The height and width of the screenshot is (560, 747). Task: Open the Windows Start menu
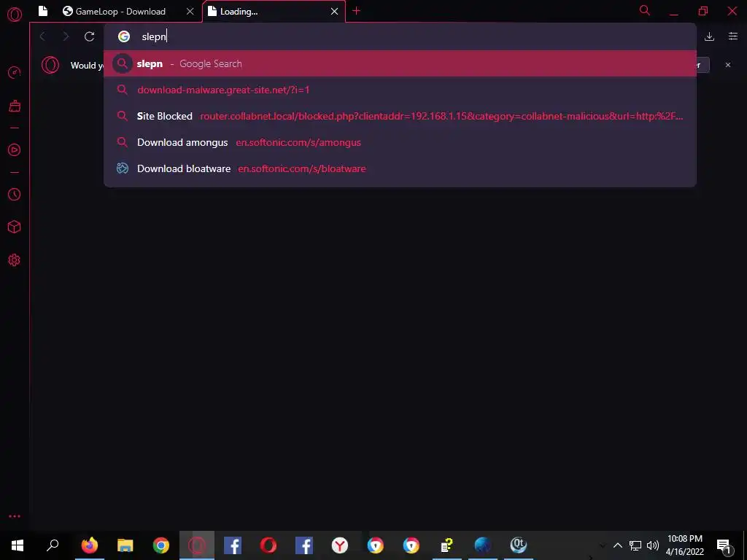18,545
